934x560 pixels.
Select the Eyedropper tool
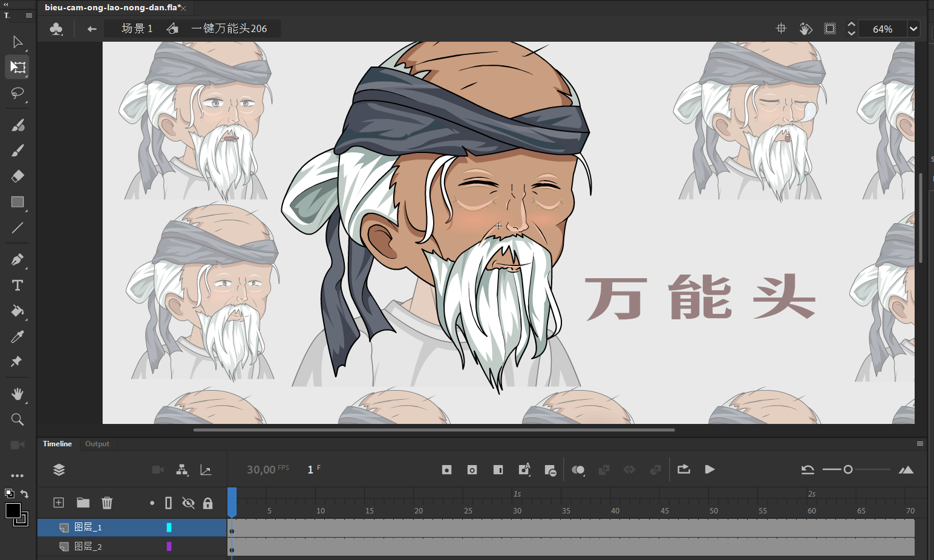point(17,337)
